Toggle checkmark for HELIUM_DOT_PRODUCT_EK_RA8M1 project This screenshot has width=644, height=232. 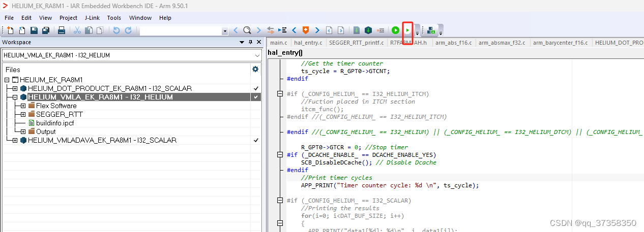point(256,88)
